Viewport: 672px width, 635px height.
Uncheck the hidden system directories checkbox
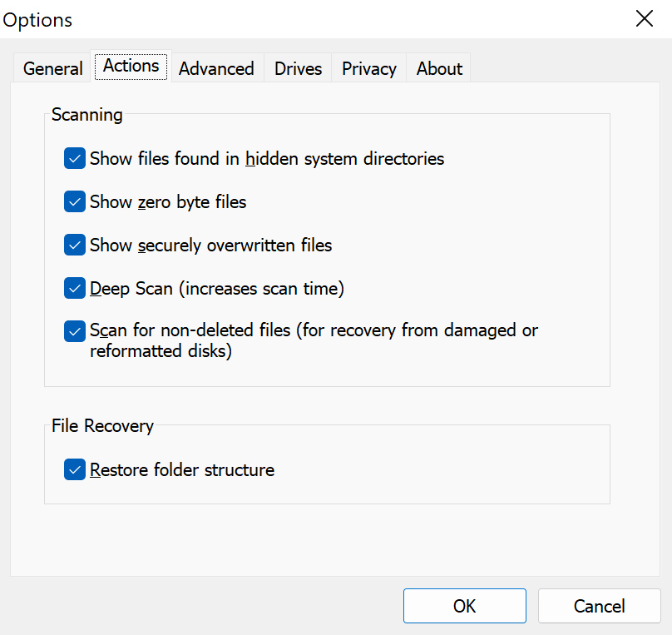coord(75,158)
